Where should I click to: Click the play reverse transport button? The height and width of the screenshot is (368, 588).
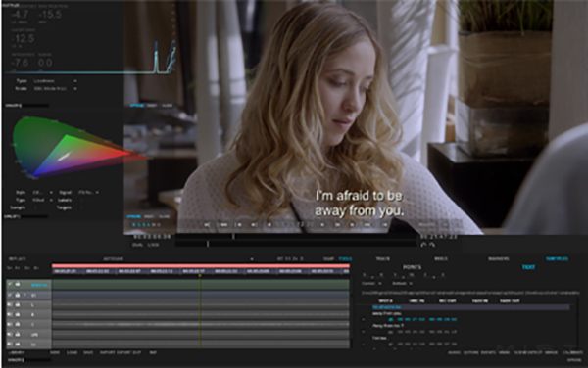pyautogui.click(x=269, y=225)
